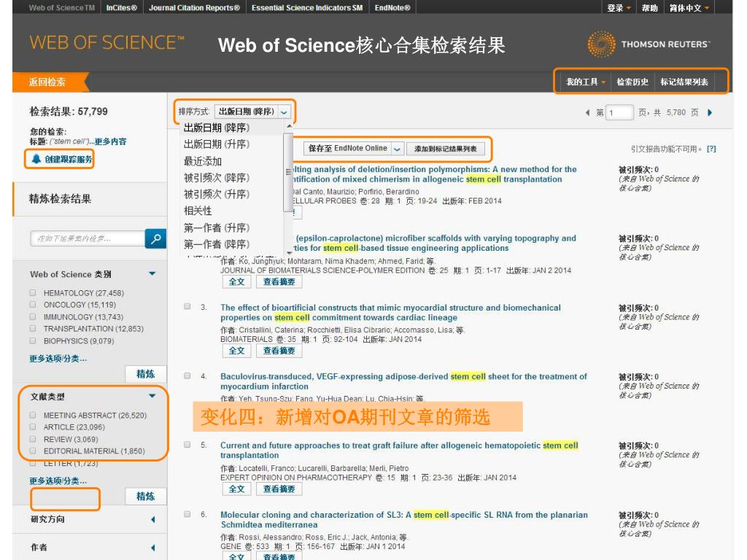Click 更多内容 link under your search
The height and width of the screenshot is (560, 747).
(110, 141)
